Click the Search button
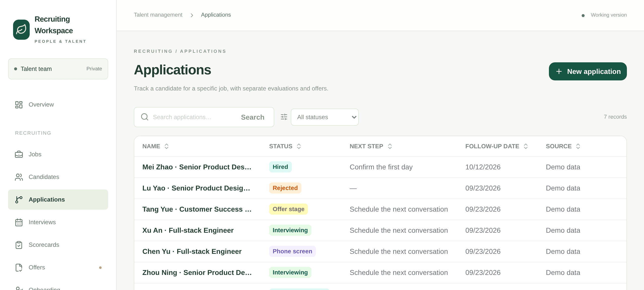Viewport: 644px width, 290px height. 253,117
